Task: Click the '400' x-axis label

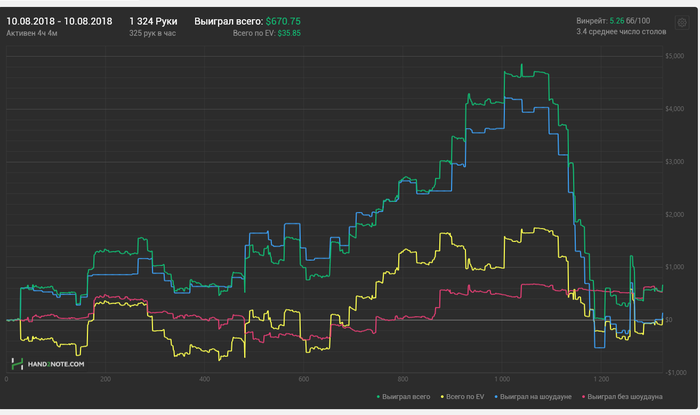Action: tap(204, 379)
